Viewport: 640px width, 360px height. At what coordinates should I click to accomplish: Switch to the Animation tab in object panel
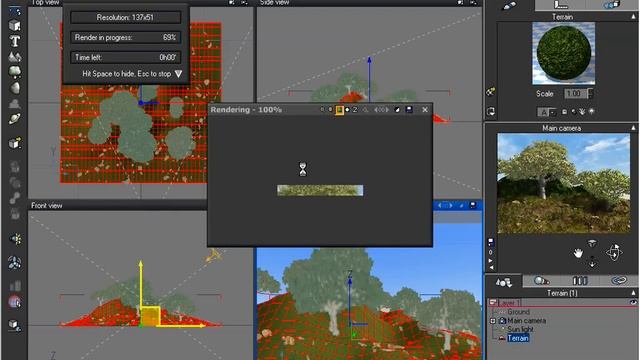pyautogui.click(x=611, y=5)
